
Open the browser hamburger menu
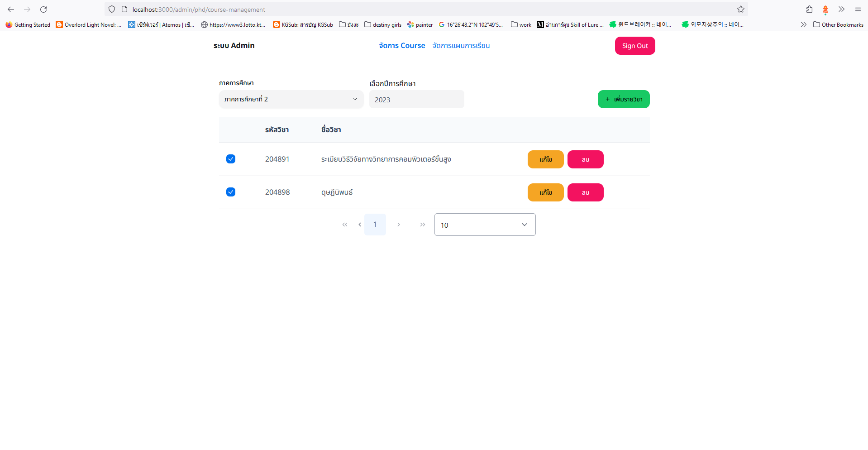[x=858, y=9]
